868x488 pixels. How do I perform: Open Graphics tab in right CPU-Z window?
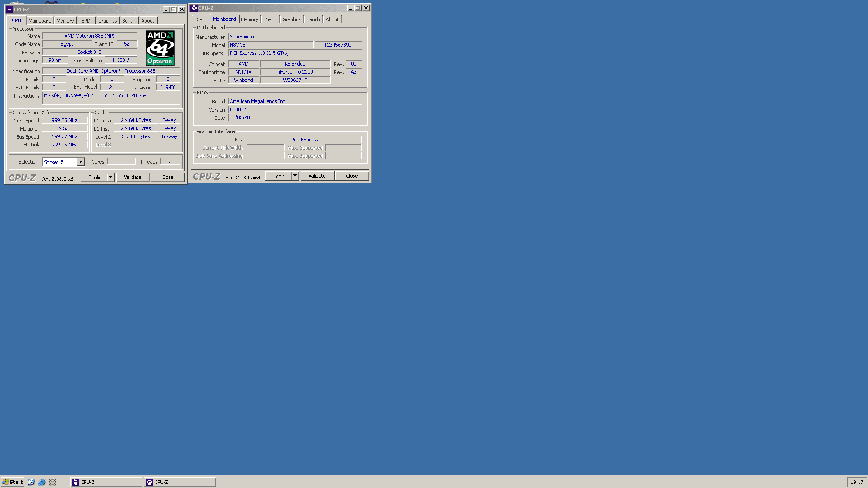pos(292,19)
